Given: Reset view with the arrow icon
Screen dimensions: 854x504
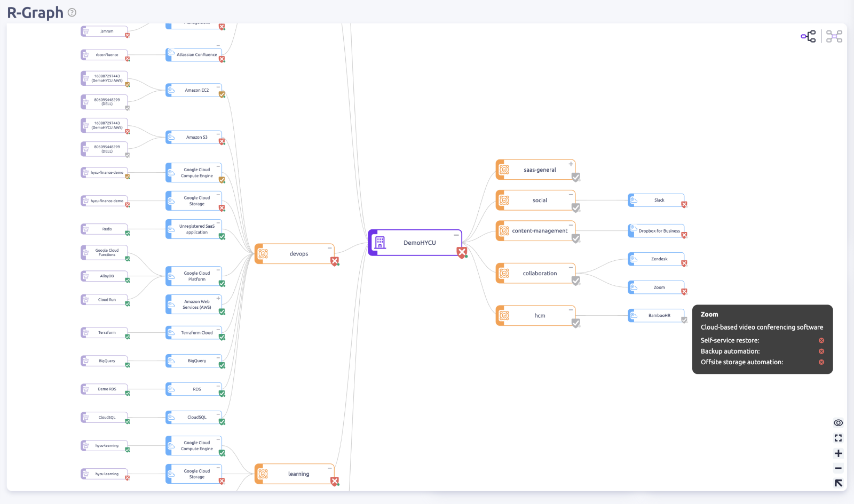Looking at the screenshot, I should pos(838,483).
